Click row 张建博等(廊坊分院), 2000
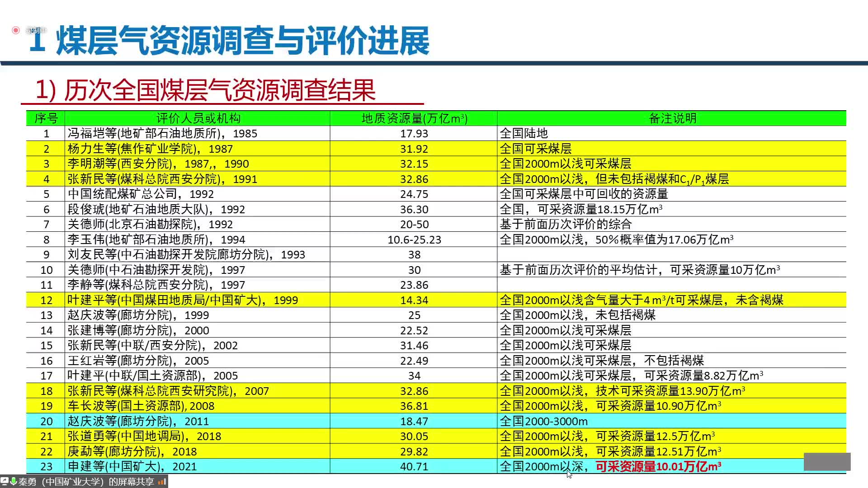Viewport: 868px width, 488px height. point(436,330)
